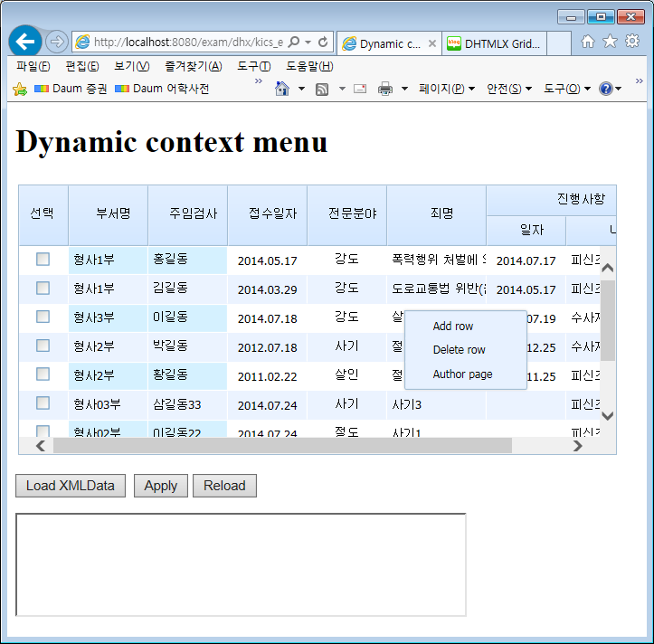Open the 편집(E) menu
654x644 pixels.
pos(82,66)
